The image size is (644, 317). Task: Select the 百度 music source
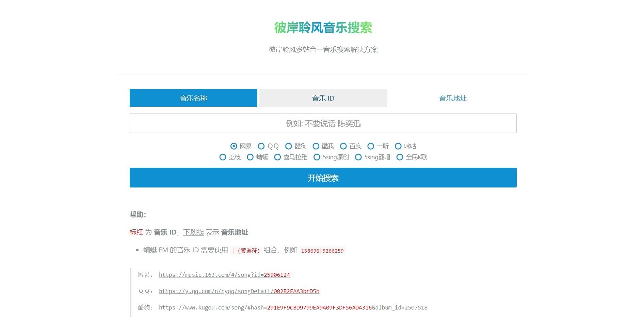(343, 146)
